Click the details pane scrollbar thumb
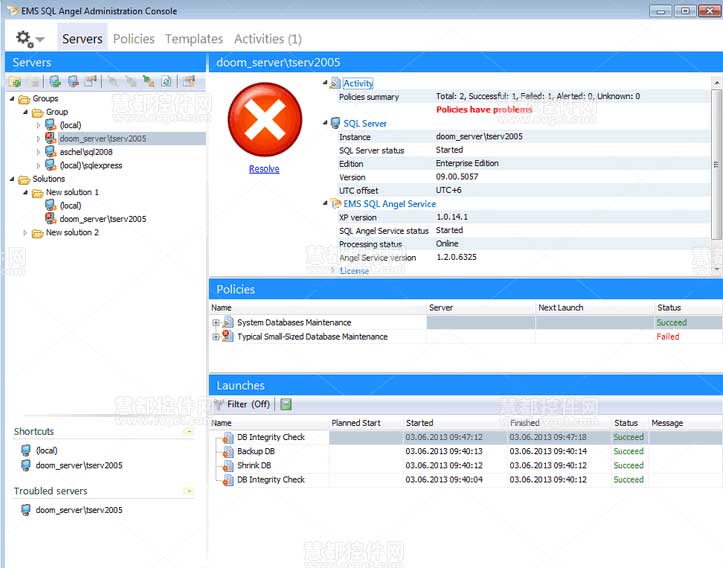 [x=717, y=165]
